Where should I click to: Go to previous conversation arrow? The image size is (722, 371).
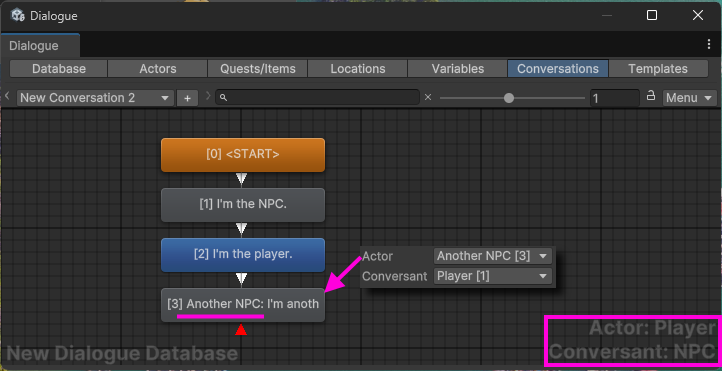(x=7, y=96)
